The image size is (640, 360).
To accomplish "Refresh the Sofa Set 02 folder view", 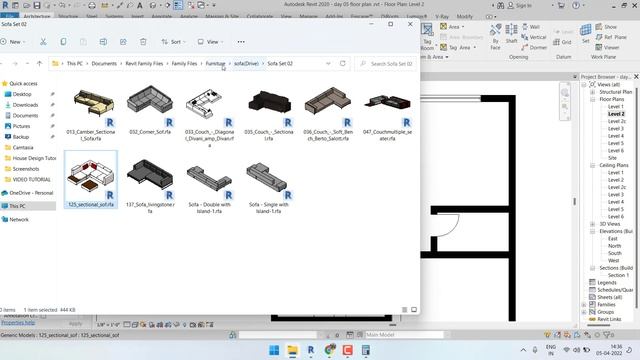I will point(342,64).
